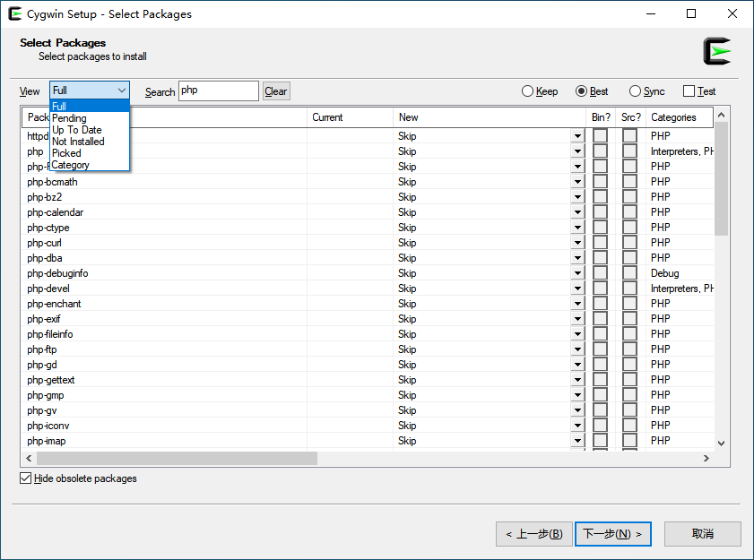754x560 pixels.
Task: Choose Full in the View list
Action: (x=90, y=107)
